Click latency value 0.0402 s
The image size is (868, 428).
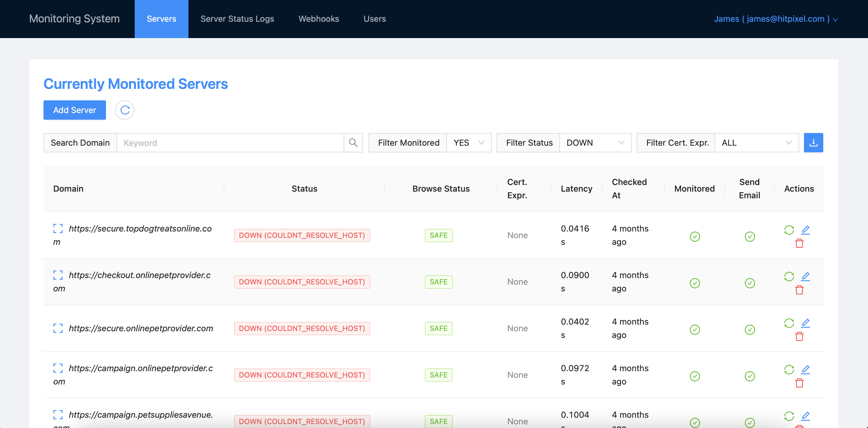(575, 328)
